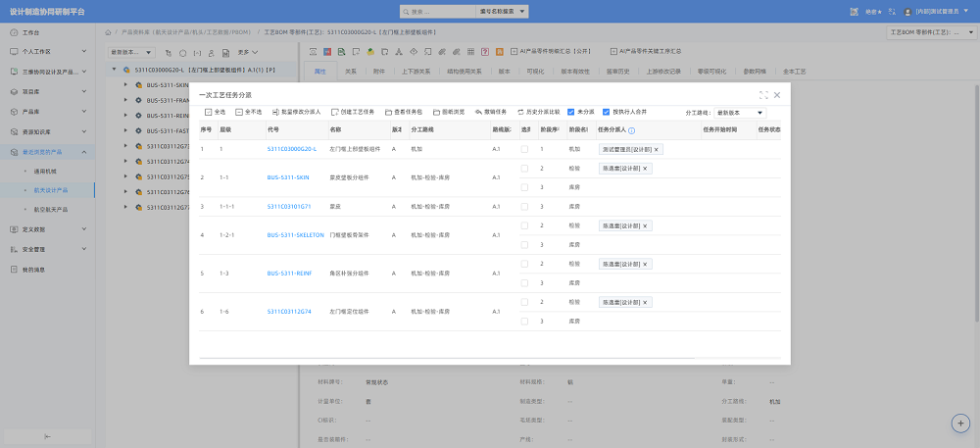Select 航空航天产品 in the sidebar

coord(51,210)
